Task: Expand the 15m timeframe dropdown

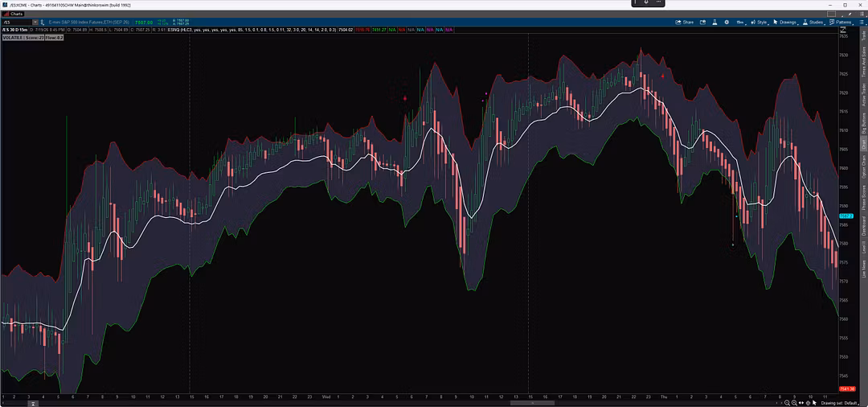Action: pos(741,23)
